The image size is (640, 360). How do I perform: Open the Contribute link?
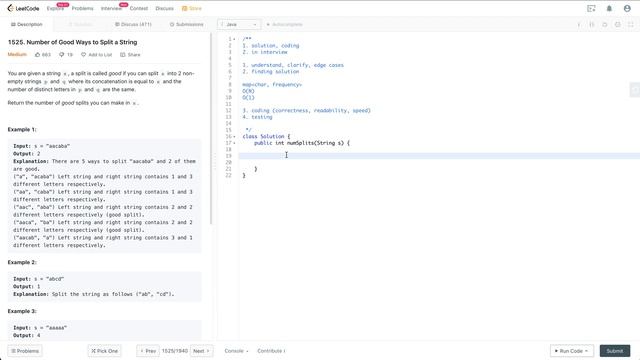(271, 351)
